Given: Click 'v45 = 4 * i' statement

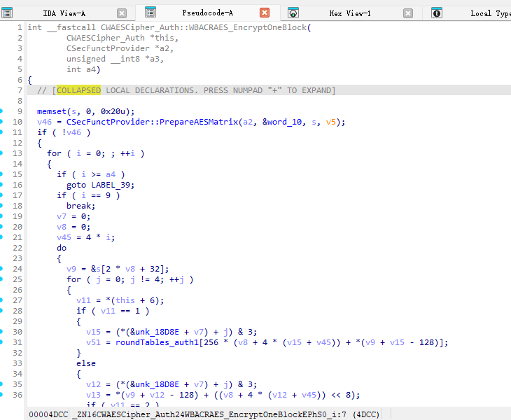Looking at the screenshot, I should point(85,237).
